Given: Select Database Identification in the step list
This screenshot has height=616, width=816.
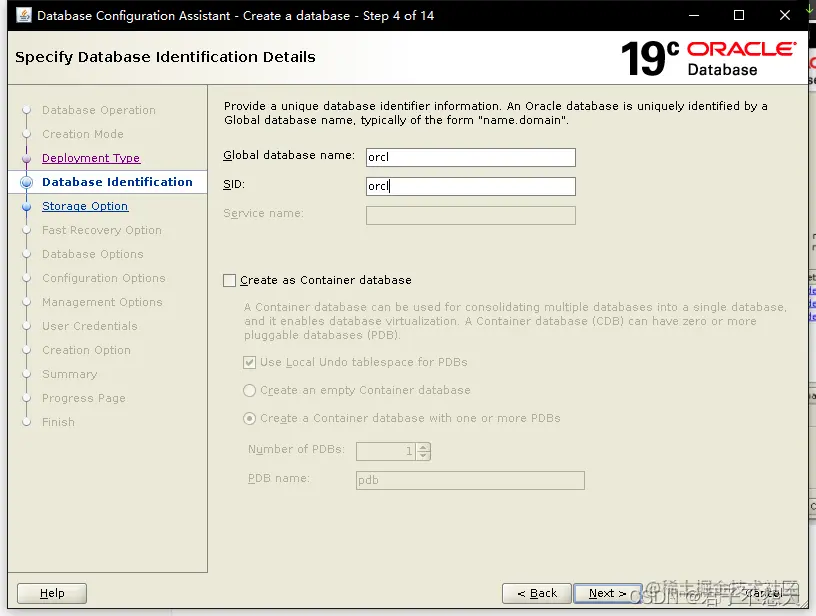Looking at the screenshot, I should 117,182.
